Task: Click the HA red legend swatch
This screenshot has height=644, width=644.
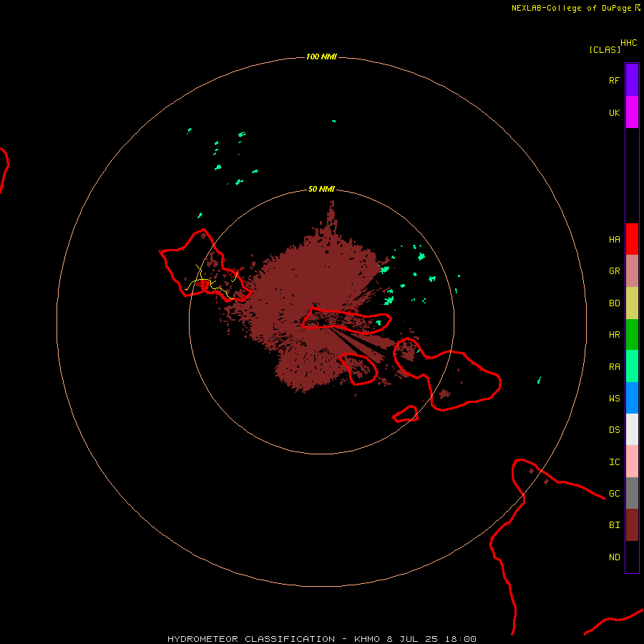Action: pyautogui.click(x=632, y=239)
